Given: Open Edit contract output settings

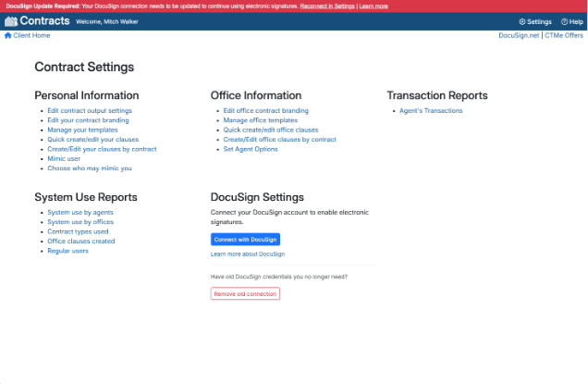Looking at the screenshot, I should tap(90, 110).
